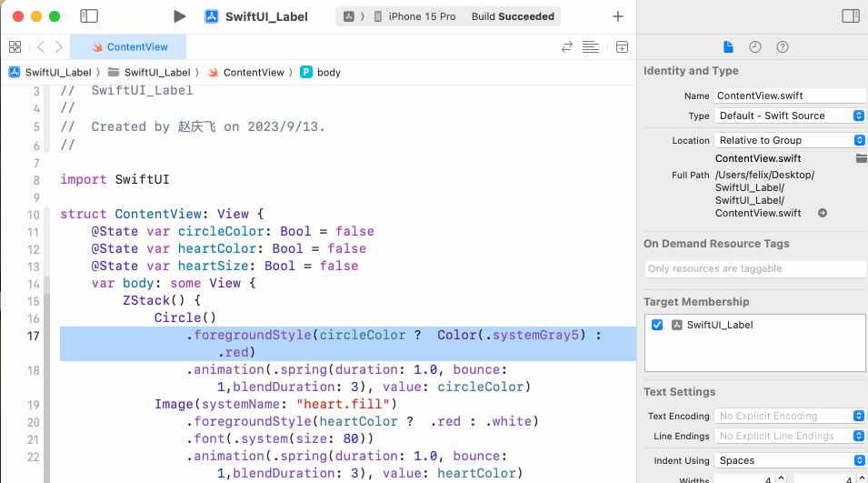Add a new editor pane on right

click(622, 47)
